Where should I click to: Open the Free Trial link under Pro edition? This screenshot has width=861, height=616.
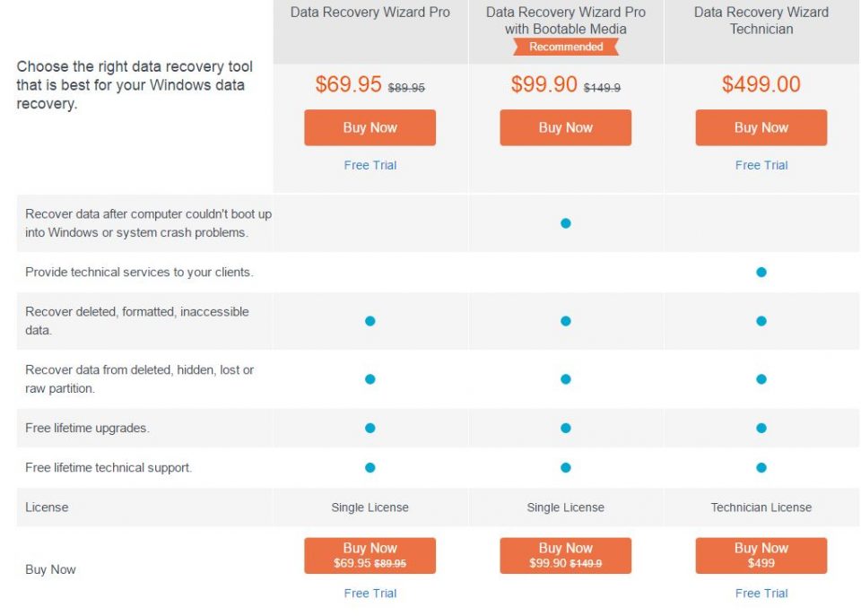click(370, 165)
